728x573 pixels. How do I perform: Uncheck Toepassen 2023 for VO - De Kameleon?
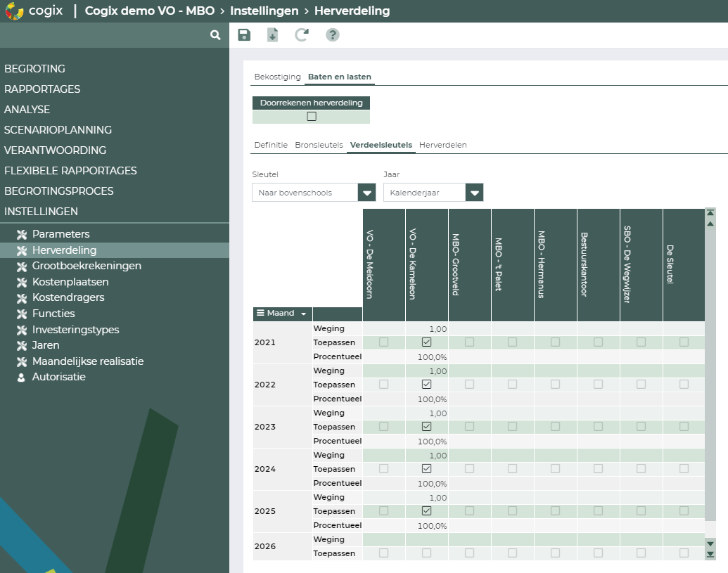(427, 426)
